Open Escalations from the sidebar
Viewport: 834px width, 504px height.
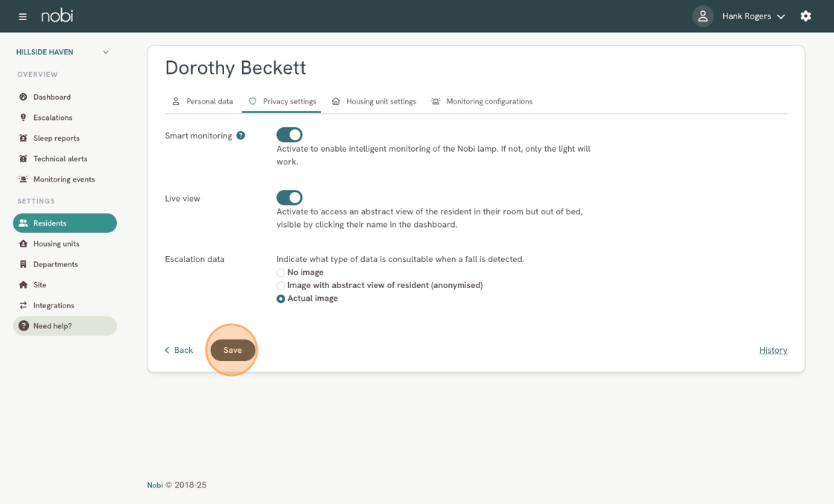pos(52,118)
